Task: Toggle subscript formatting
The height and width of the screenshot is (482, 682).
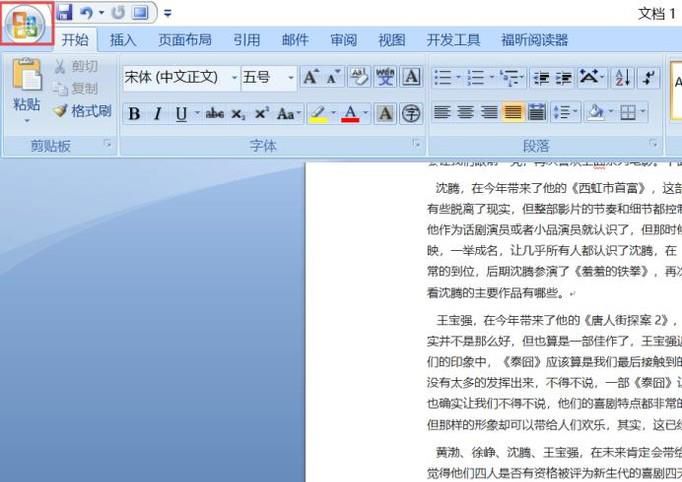Action: tap(238, 114)
